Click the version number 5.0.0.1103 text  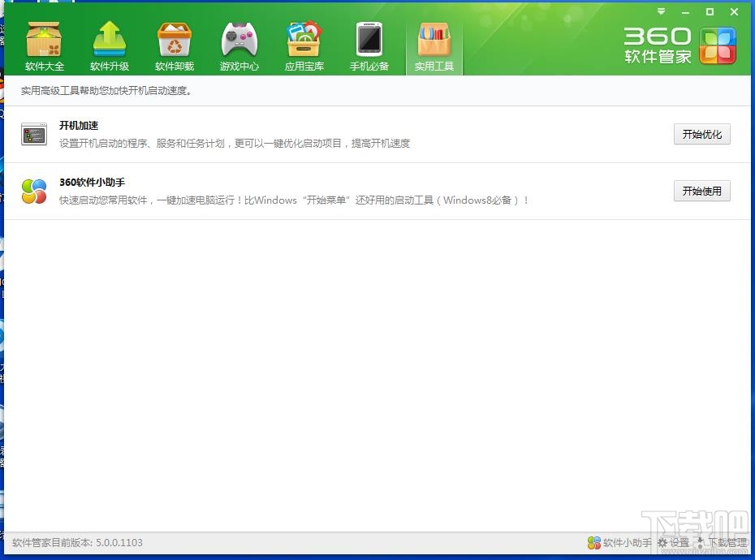point(77,543)
